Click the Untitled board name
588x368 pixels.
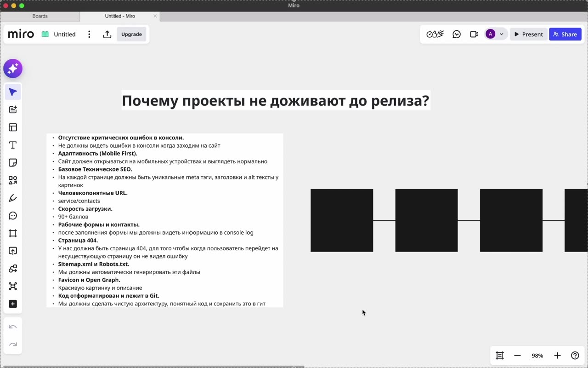pyautogui.click(x=65, y=34)
